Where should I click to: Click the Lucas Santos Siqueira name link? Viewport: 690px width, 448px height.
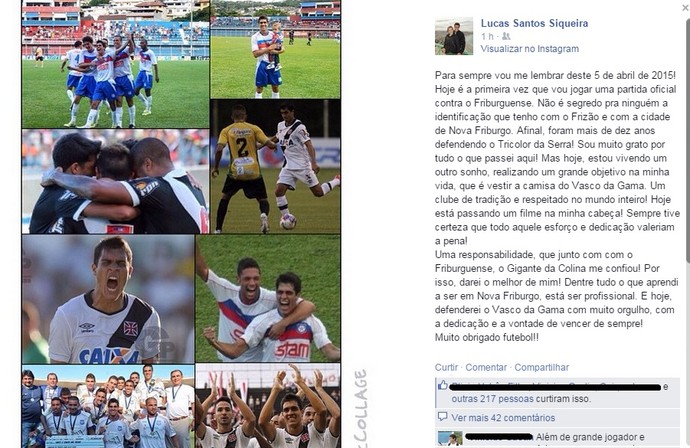(534, 23)
